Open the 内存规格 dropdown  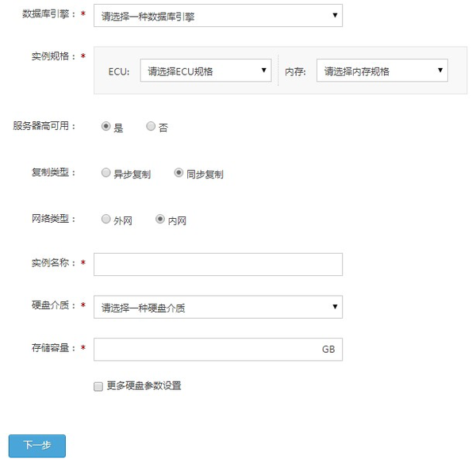[382, 71]
